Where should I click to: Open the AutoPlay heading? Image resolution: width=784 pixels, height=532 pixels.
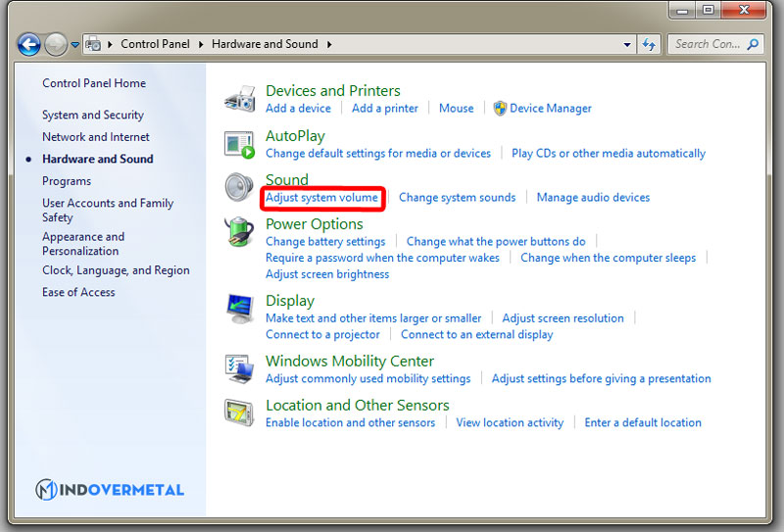(x=295, y=136)
